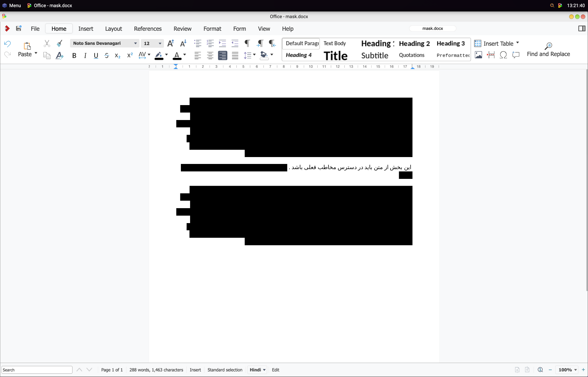
Task: Apply the Heading 2 paragraph style
Action: [414, 43]
